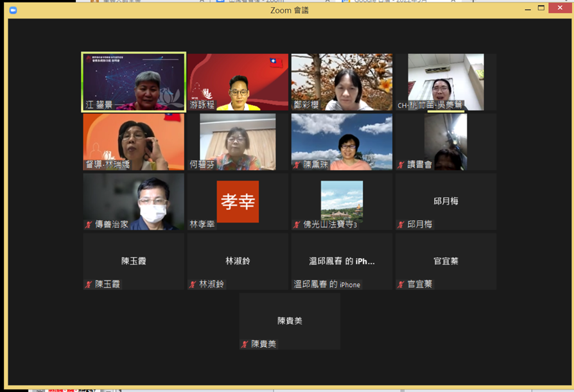The width and height of the screenshot is (574, 392).
Task: Click muted mic icon on 林淑鈴 tile
Action: [193, 284]
